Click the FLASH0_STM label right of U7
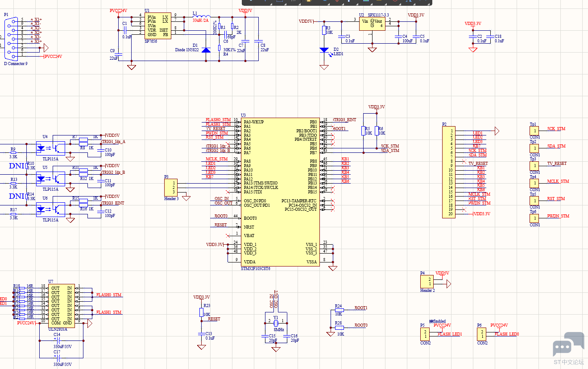The height and width of the screenshot is (369, 588). 108,295
